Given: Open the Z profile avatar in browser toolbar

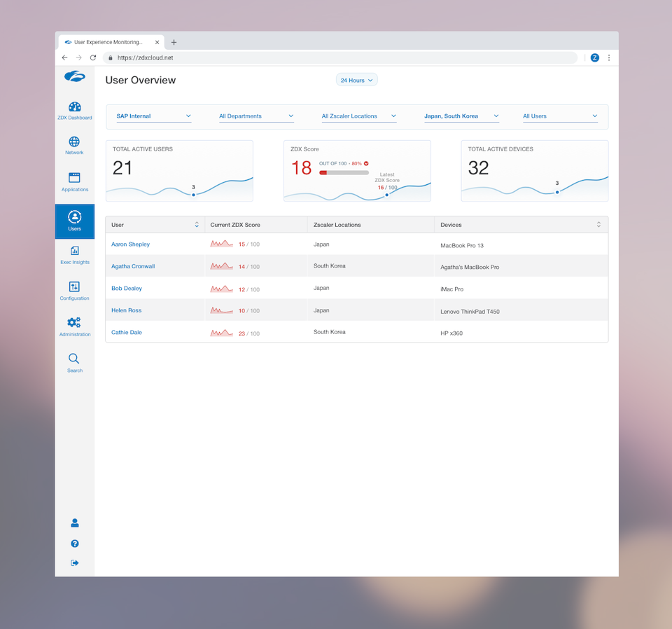Looking at the screenshot, I should [595, 57].
